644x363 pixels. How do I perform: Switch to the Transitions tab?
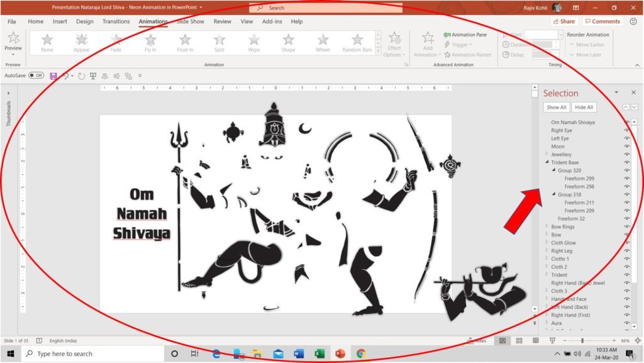coord(116,21)
